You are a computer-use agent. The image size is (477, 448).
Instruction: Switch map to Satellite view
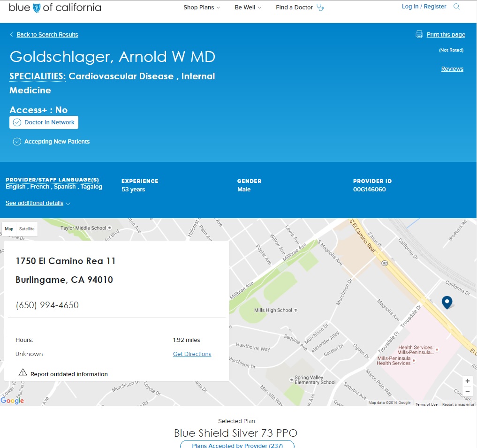(x=27, y=229)
